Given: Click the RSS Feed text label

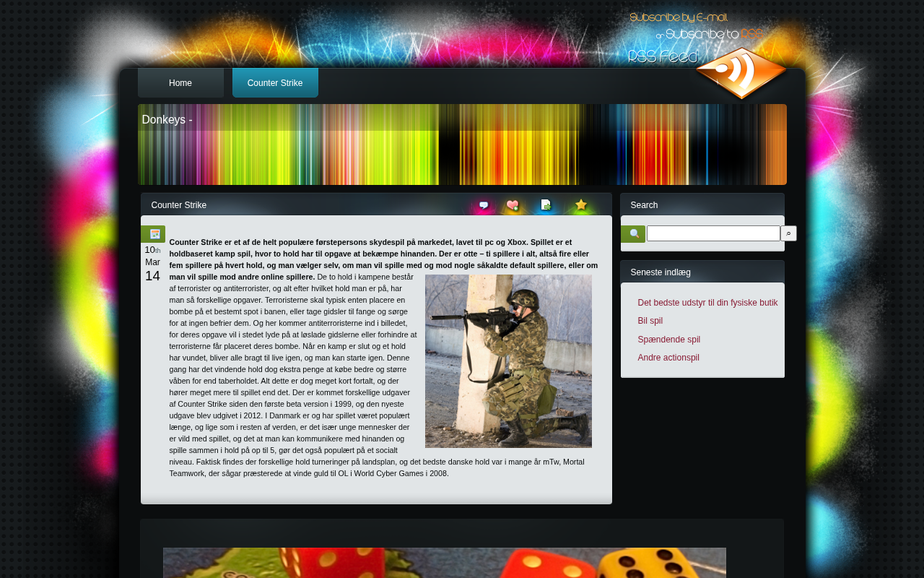Looking at the screenshot, I should click(662, 57).
